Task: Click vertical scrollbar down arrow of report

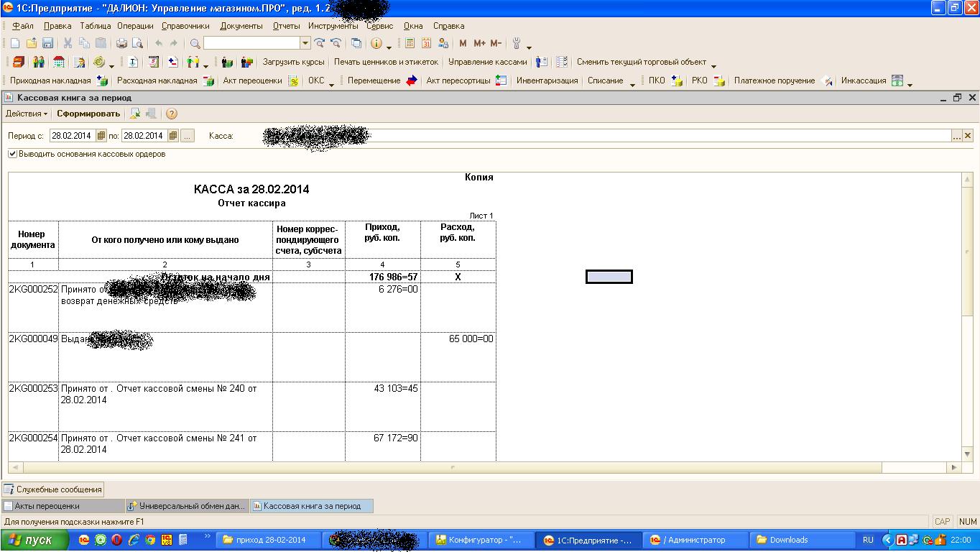Action: (968, 454)
